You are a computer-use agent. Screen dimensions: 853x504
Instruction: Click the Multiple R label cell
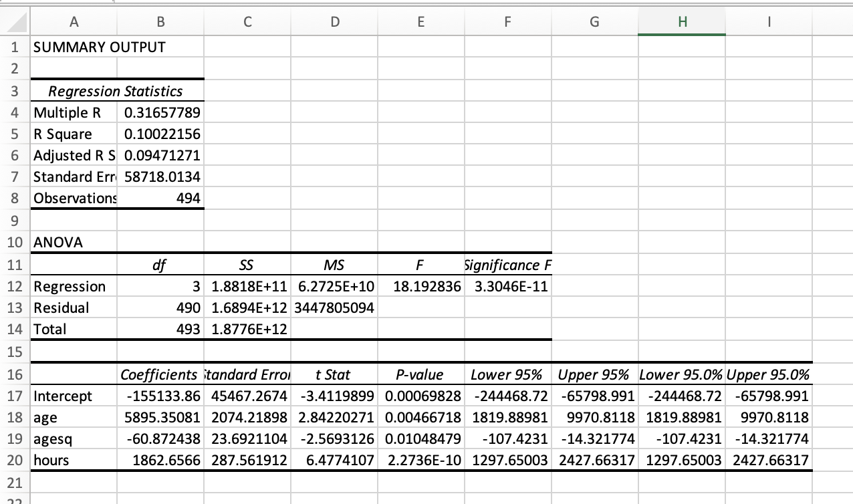(x=74, y=112)
